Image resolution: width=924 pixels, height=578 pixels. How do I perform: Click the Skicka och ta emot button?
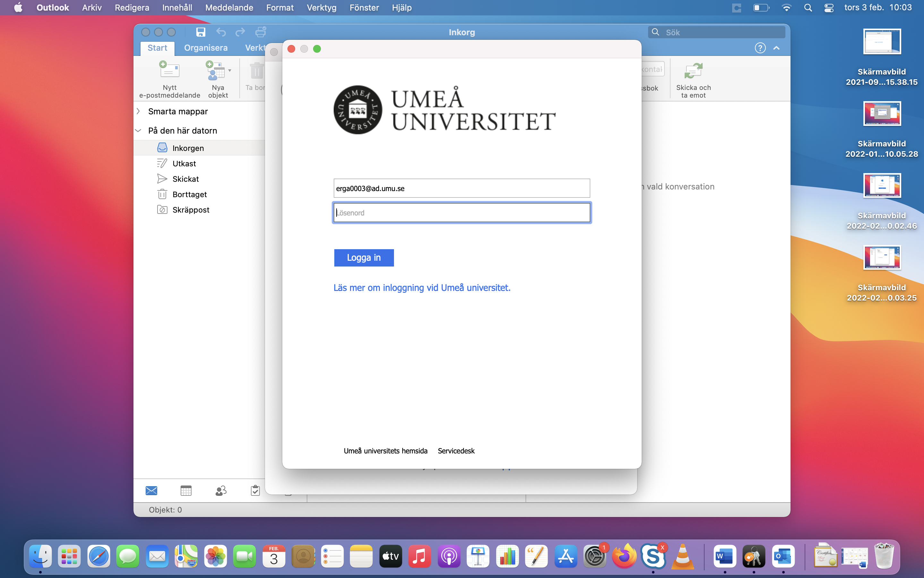click(693, 80)
